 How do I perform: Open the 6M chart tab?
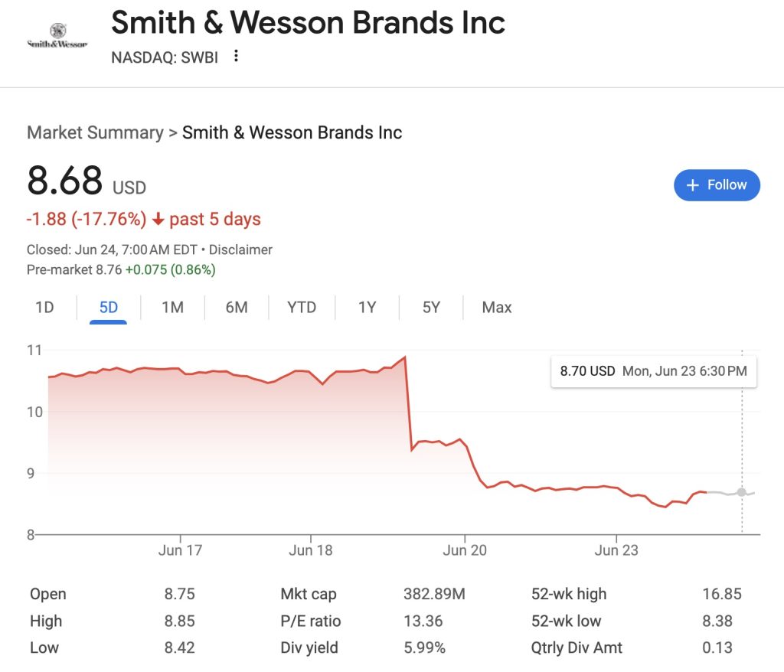pyautogui.click(x=237, y=307)
